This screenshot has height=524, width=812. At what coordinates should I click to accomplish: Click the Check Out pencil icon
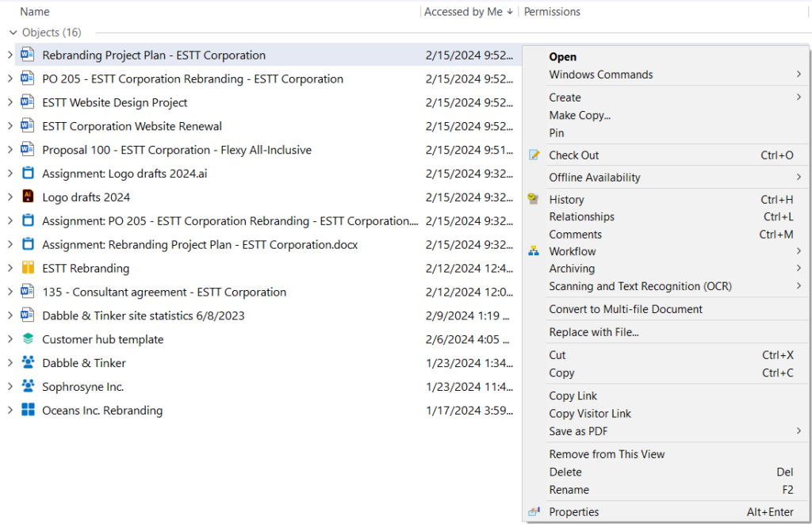[x=534, y=155]
